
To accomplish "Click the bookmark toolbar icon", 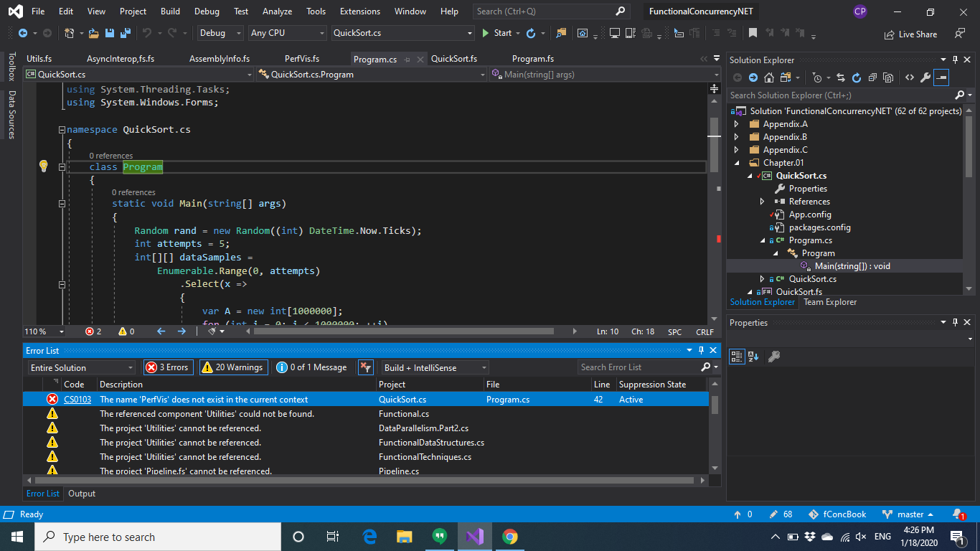I will click(753, 33).
